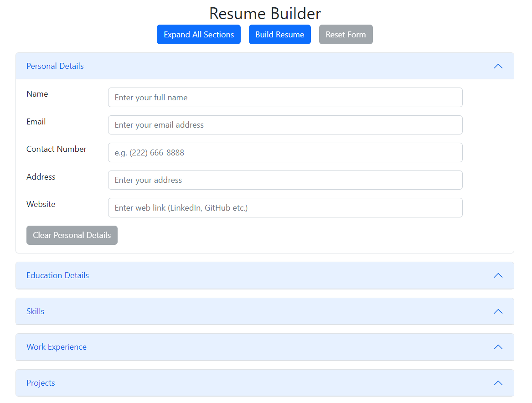532x403 pixels.
Task: Click the Contact Number label
Action: pyautogui.click(x=57, y=149)
